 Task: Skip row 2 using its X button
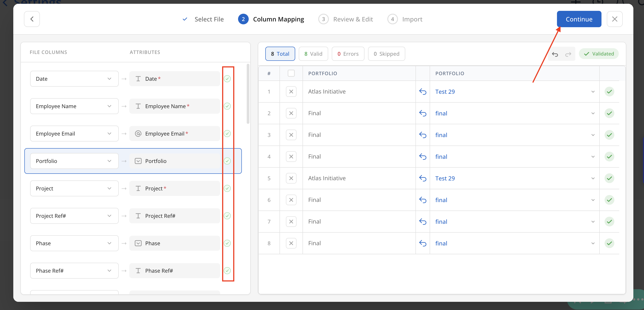291,113
